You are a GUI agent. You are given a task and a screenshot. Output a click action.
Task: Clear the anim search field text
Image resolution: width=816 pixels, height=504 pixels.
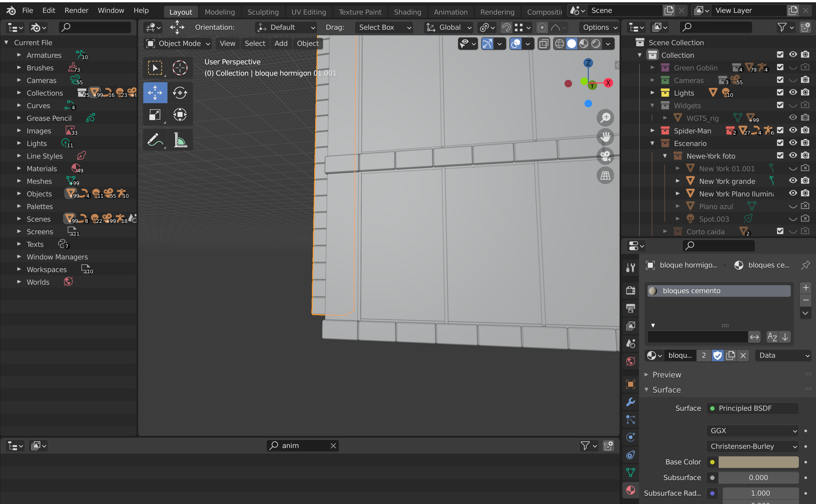[x=333, y=446]
